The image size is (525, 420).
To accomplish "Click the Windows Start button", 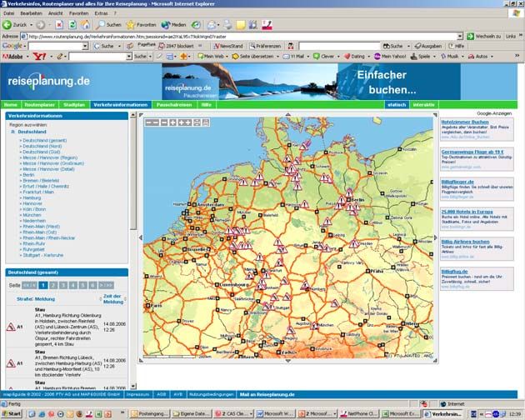I will (12, 413).
